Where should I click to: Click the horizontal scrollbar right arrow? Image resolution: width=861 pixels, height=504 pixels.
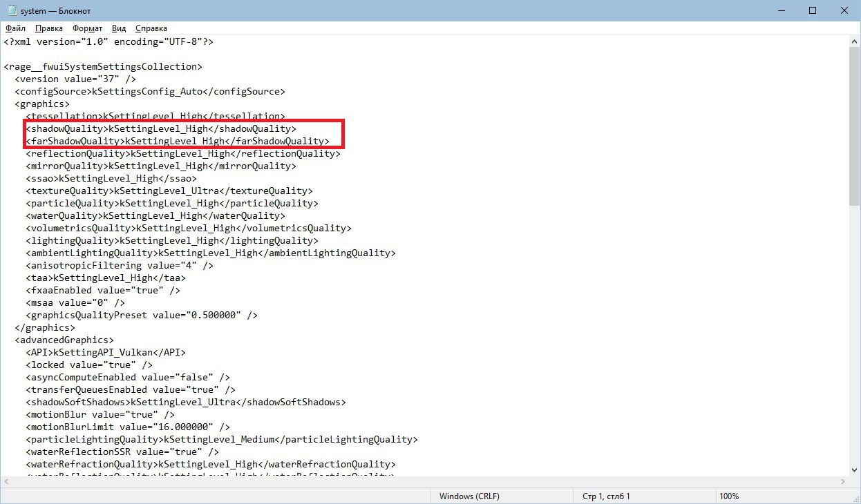[843, 481]
